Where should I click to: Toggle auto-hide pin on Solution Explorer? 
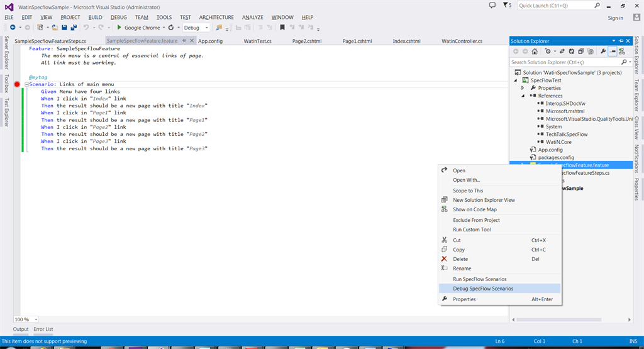point(621,41)
